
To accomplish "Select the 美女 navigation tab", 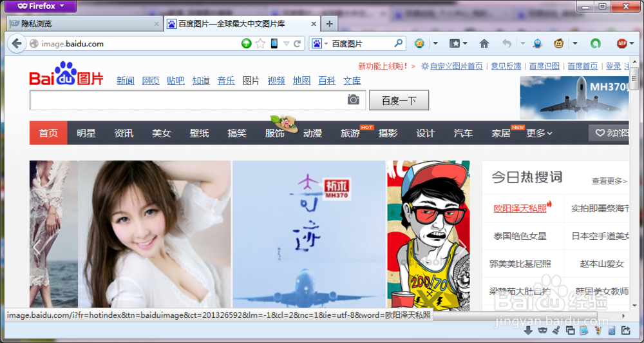I will (162, 133).
